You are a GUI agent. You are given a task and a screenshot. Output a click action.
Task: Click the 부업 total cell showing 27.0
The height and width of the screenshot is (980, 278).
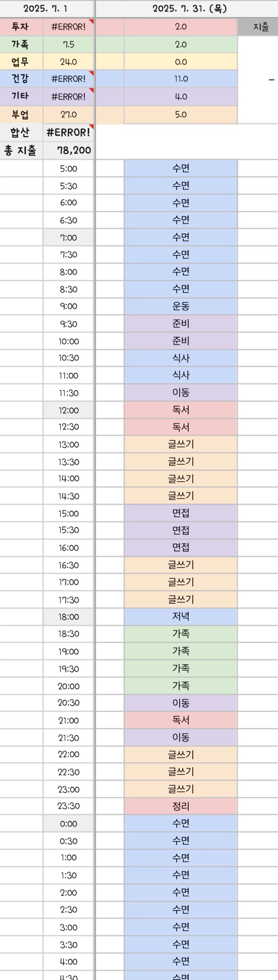[x=69, y=115]
